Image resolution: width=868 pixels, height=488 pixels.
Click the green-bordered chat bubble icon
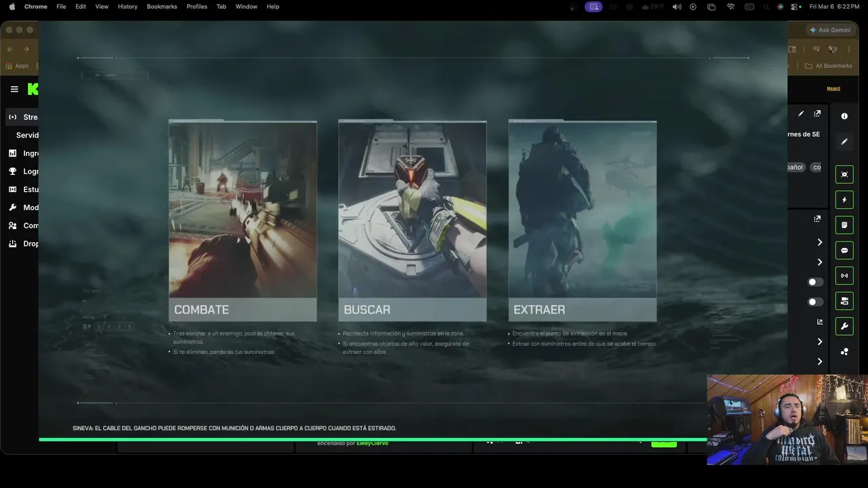(844, 251)
